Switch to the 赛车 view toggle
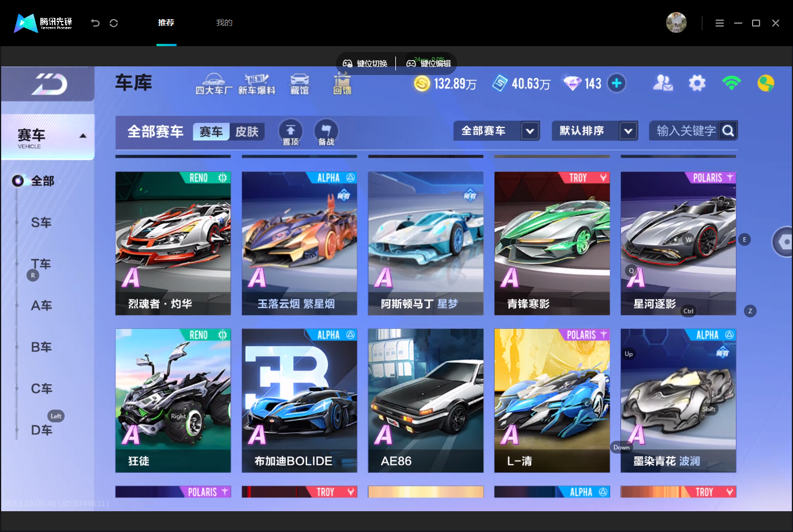Screen dimensions: 793x532 click(x=211, y=132)
